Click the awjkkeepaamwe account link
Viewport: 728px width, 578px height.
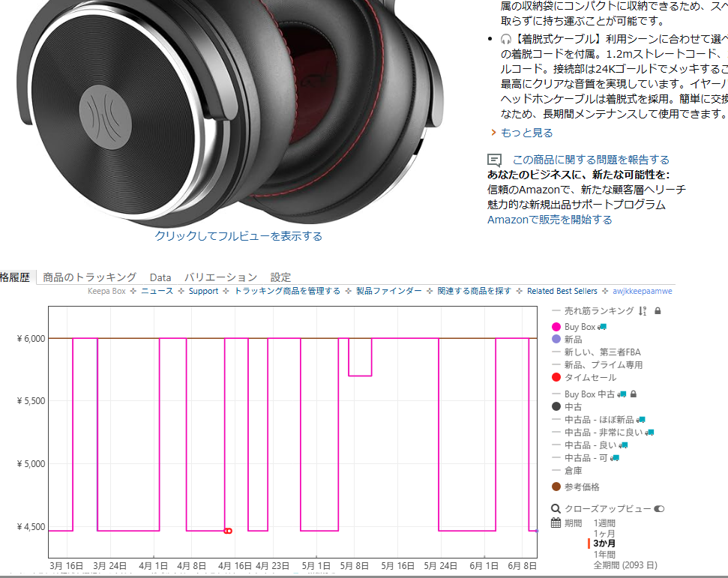click(642, 291)
